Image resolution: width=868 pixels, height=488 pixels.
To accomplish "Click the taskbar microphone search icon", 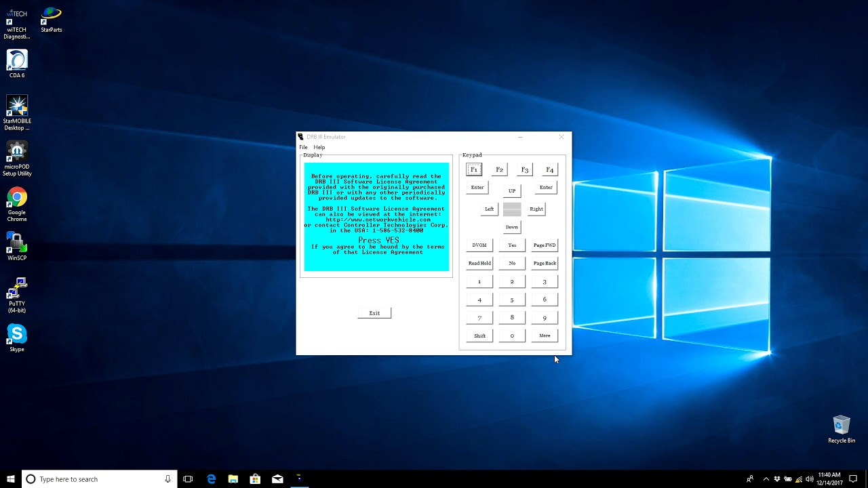I will pyautogui.click(x=167, y=479).
